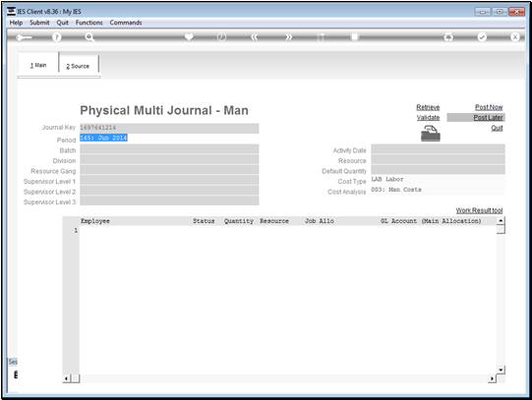Click the magnifier search icon
Image resolution: width=532 pixels, height=400 pixels.
tap(89, 37)
